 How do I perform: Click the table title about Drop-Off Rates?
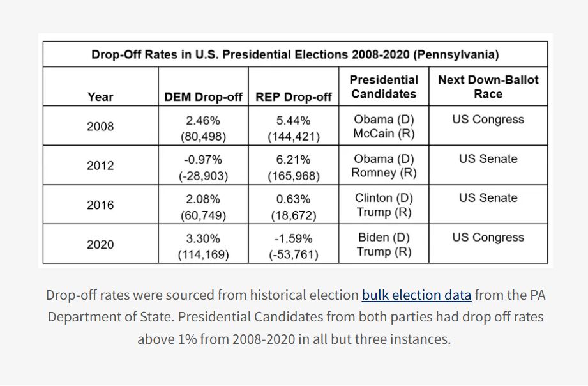295,54
